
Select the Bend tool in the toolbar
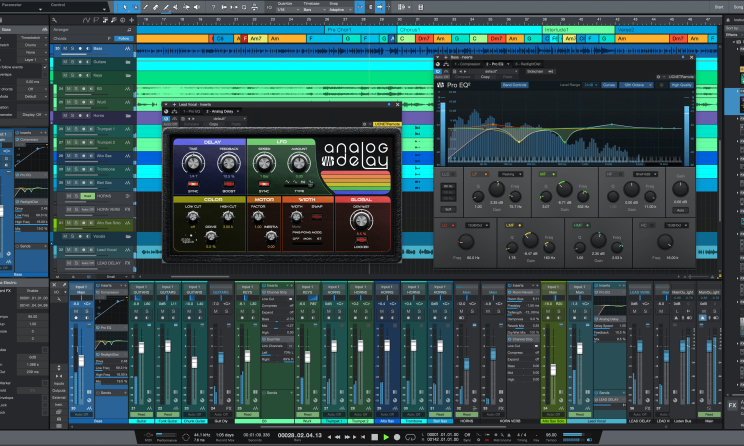(186, 7)
